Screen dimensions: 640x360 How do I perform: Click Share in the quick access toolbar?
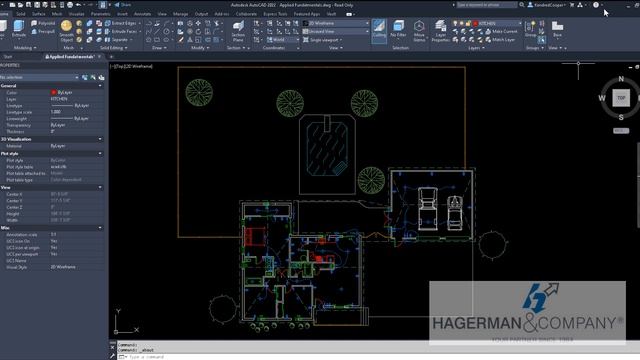(x=123, y=5)
